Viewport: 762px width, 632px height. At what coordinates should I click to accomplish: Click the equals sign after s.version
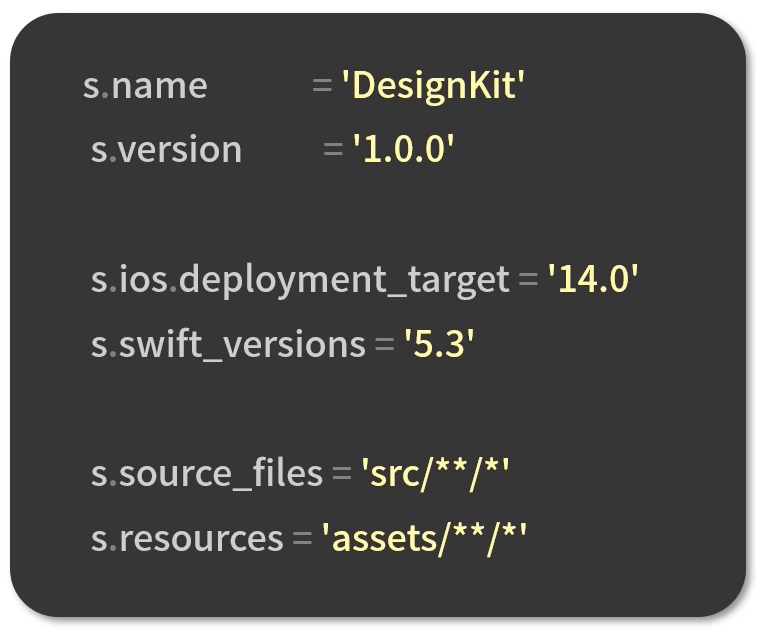(x=333, y=150)
